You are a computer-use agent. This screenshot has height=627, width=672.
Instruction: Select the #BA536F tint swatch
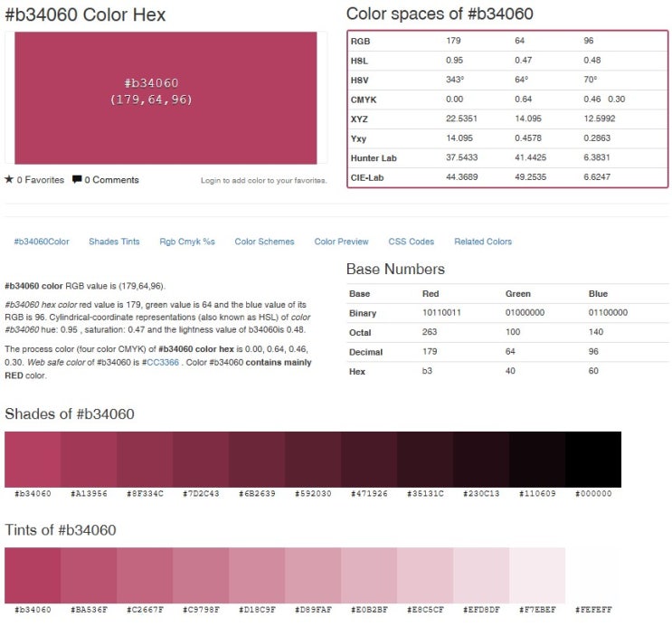(89, 575)
